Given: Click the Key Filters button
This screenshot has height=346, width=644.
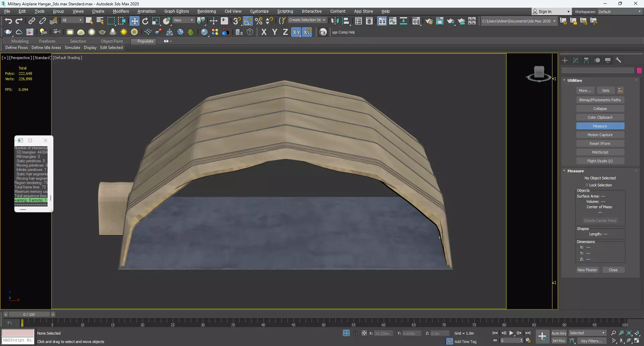Looking at the screenshot, I should click(x=592, y=341).
